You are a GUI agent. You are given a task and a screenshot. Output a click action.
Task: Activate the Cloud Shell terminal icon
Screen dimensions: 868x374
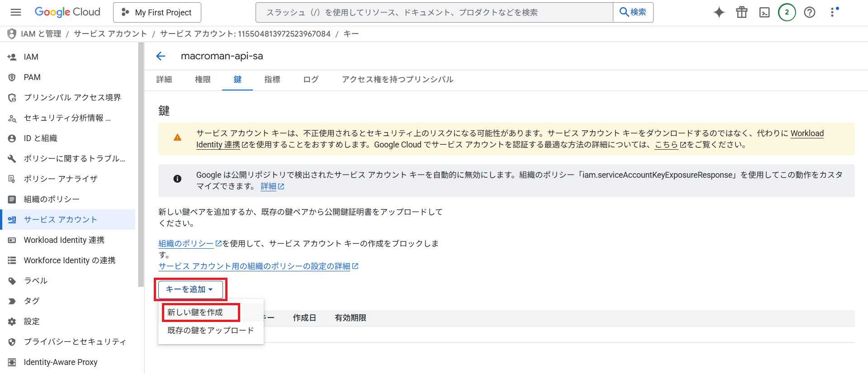[764, 13]
